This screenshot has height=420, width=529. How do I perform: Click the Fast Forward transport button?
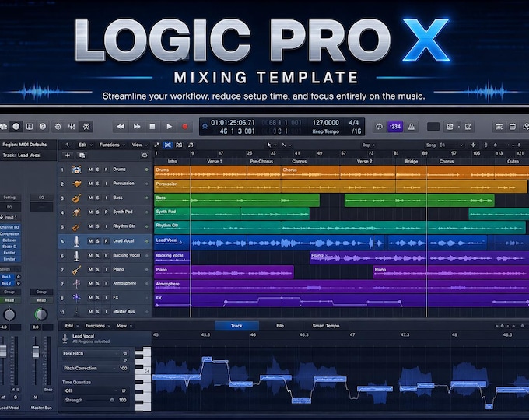pyautogui.click(x=137, y=127)
